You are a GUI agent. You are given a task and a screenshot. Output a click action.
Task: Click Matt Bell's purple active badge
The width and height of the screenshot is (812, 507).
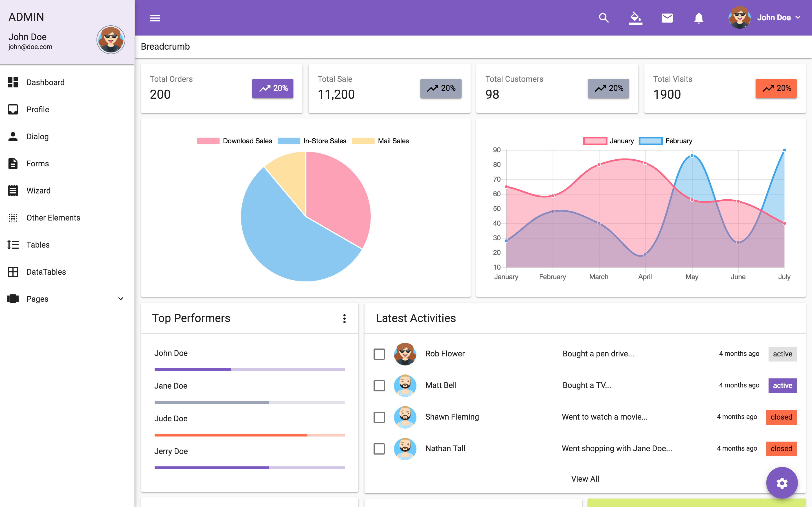click(x=782, y=386)
